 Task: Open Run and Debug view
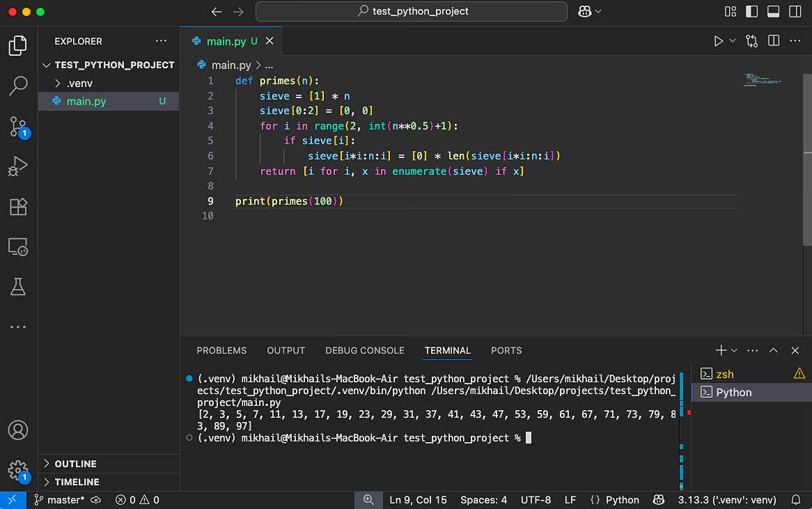click(x=18, y=166)
